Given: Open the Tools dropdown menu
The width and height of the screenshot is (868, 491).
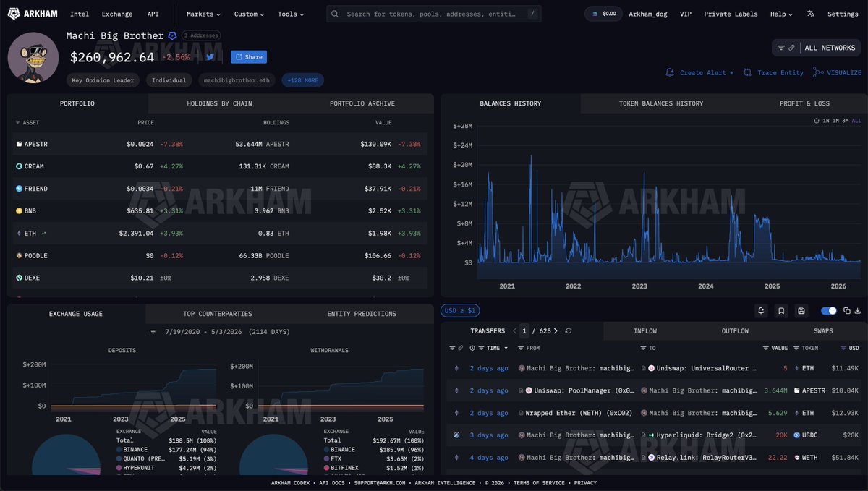Looking at the screenshot, I should click(x=291, y=14).
